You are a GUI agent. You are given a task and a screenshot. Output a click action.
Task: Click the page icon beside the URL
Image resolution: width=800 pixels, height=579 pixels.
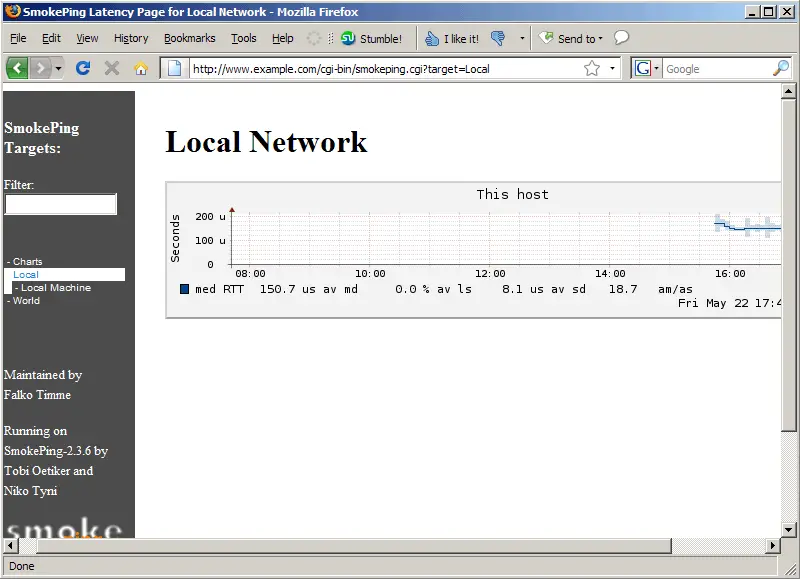tap(174, 68)
